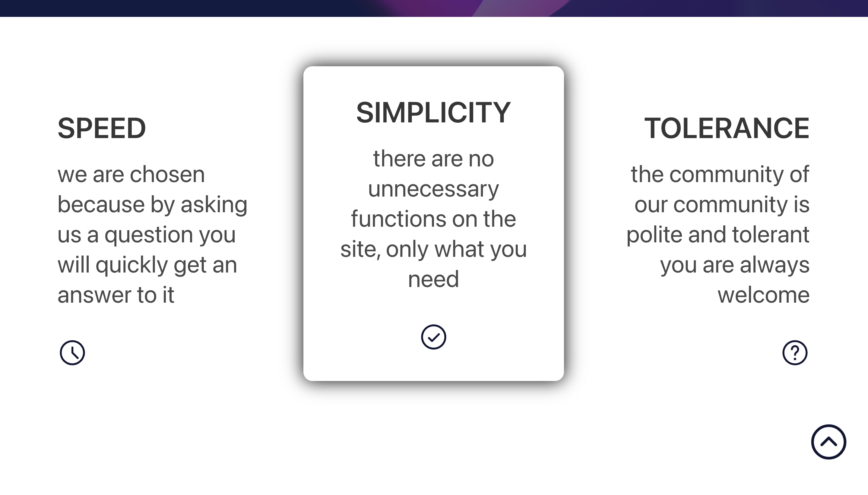Click the purple banner at top

(x=434, y=8)
